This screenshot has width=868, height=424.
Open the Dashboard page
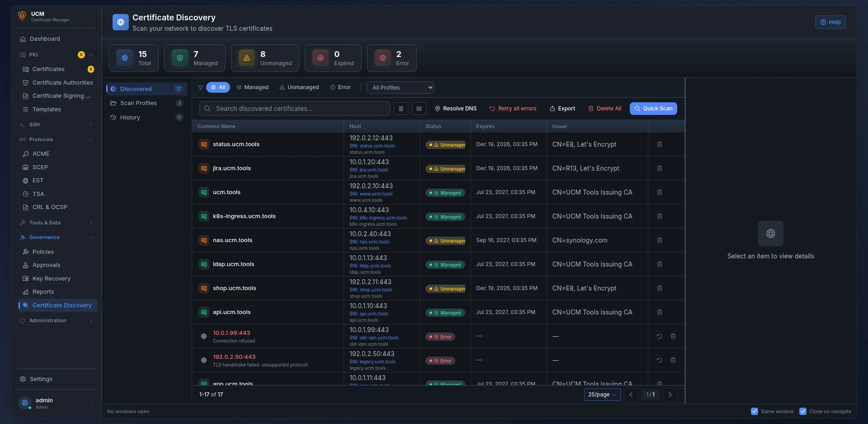point(56,39)
